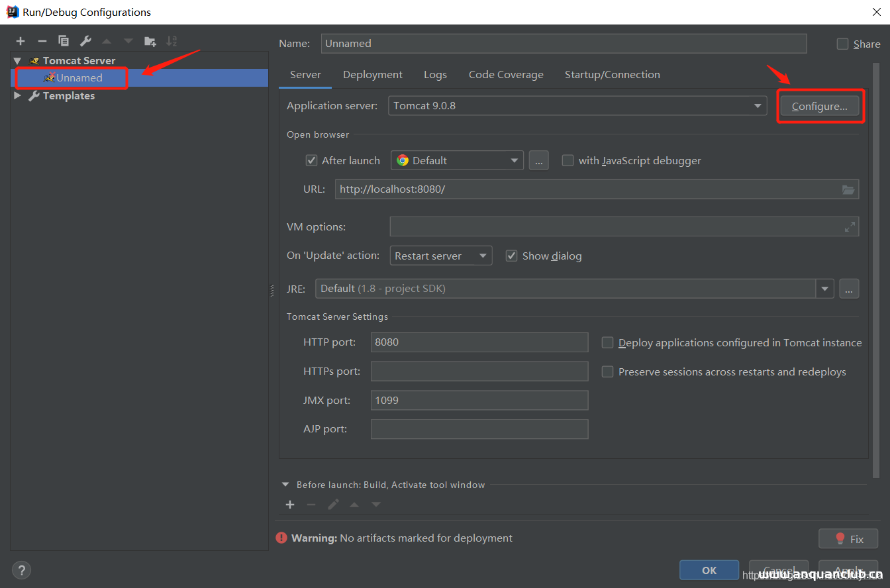Click the browser browse ellipsis button
Viewport: 890px width, 588px height.
pyautogui.click(x=539, y=160)
